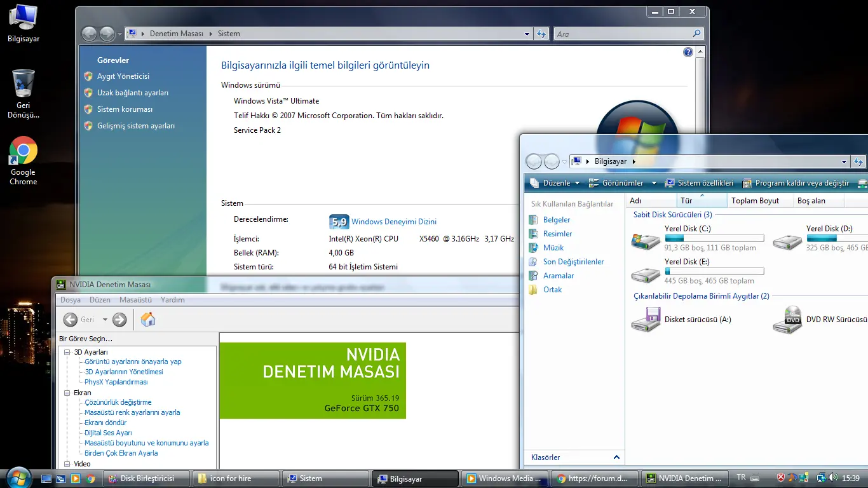Click the back arrow in Sistem window
Screen dimensions: 868x488
(90, 34)
